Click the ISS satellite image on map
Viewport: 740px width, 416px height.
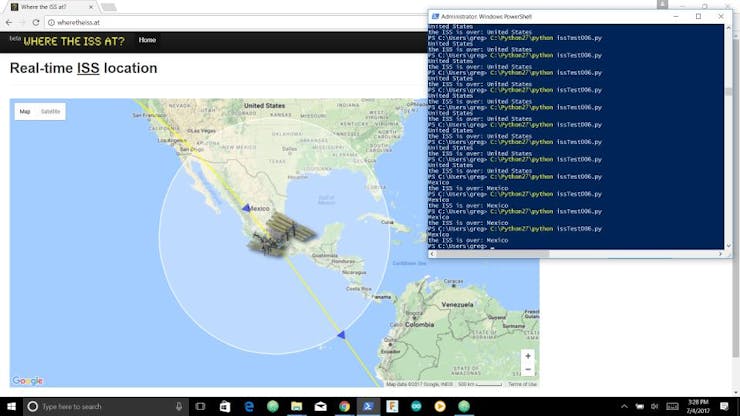(x=282, y=234)
